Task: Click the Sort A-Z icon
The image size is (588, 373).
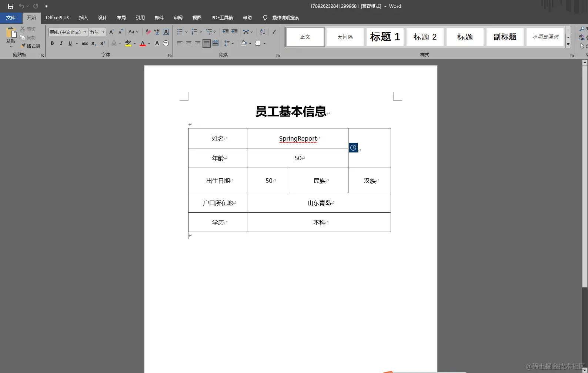Action: [263, 32]
